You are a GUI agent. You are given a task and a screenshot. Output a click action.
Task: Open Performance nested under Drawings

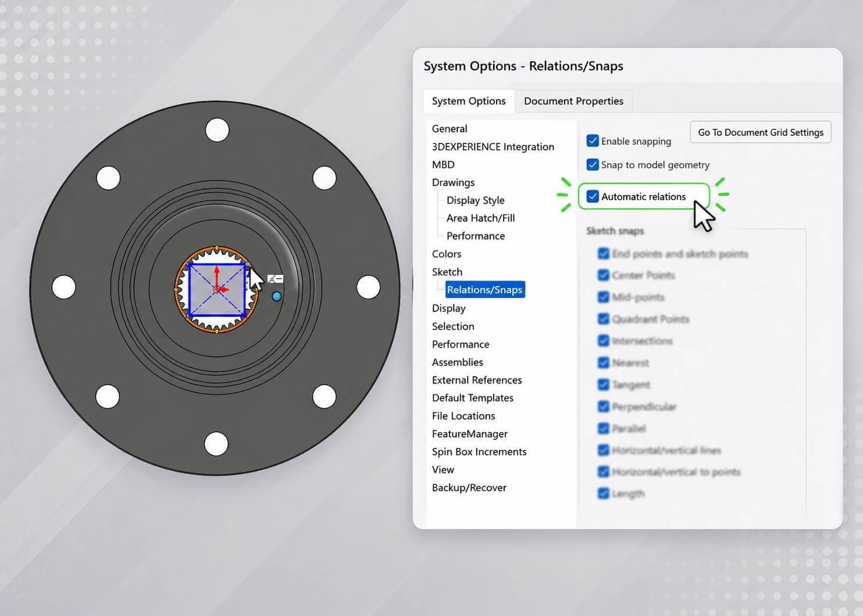tap(475, 236)
